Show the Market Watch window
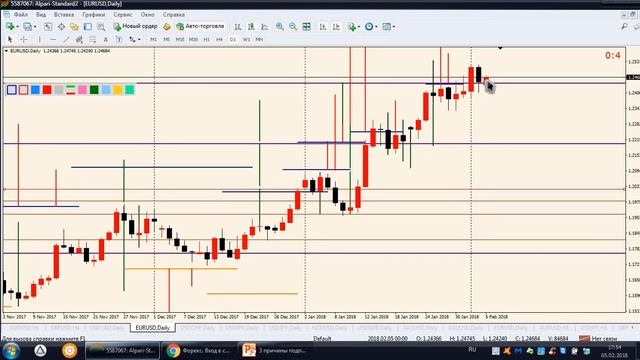This screenshot has height=360, width=640. [48, 27]
